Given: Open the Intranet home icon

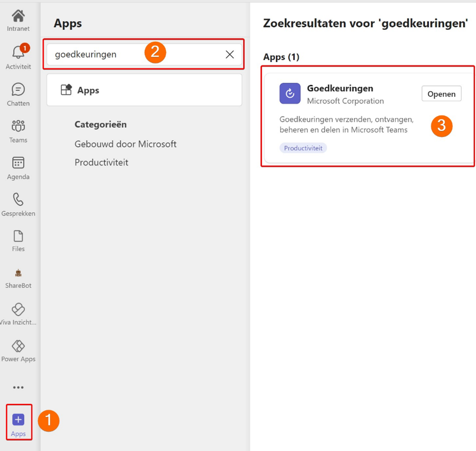Looking at the screenshot, I should point(18,17).
